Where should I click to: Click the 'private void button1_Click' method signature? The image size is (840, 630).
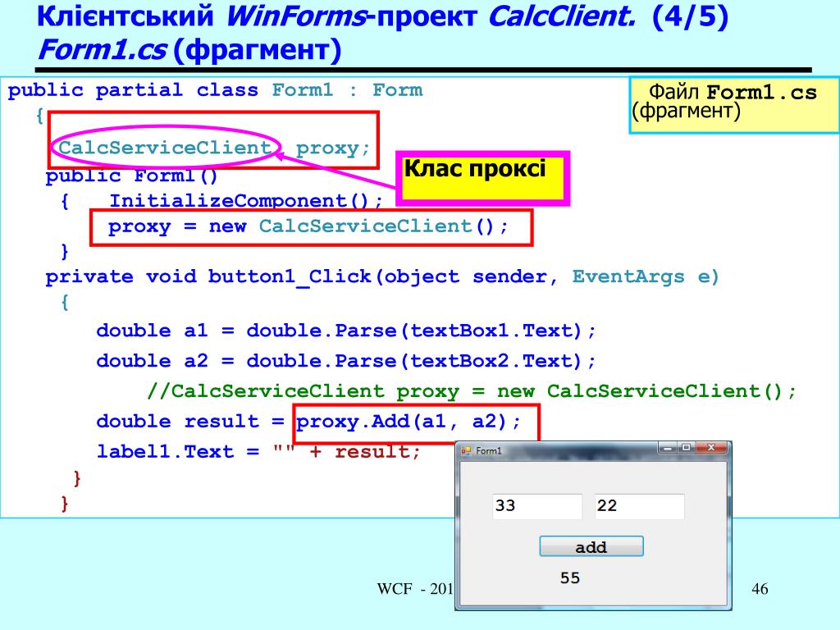tap(382, 277)
